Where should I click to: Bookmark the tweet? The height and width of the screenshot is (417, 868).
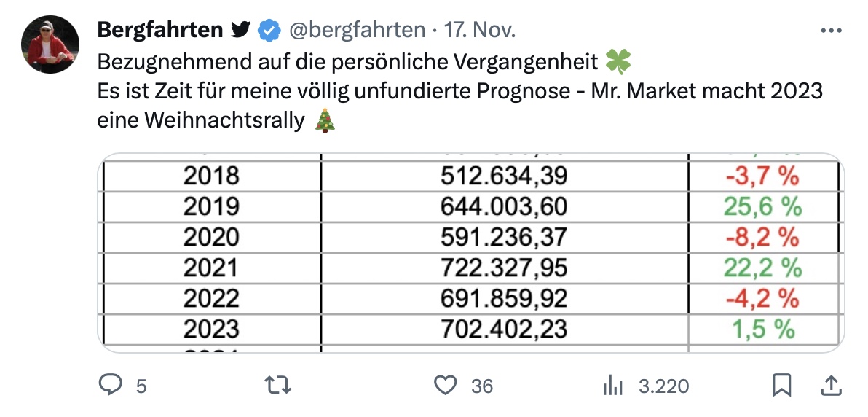pyautogui.click(x=781, y=385)
